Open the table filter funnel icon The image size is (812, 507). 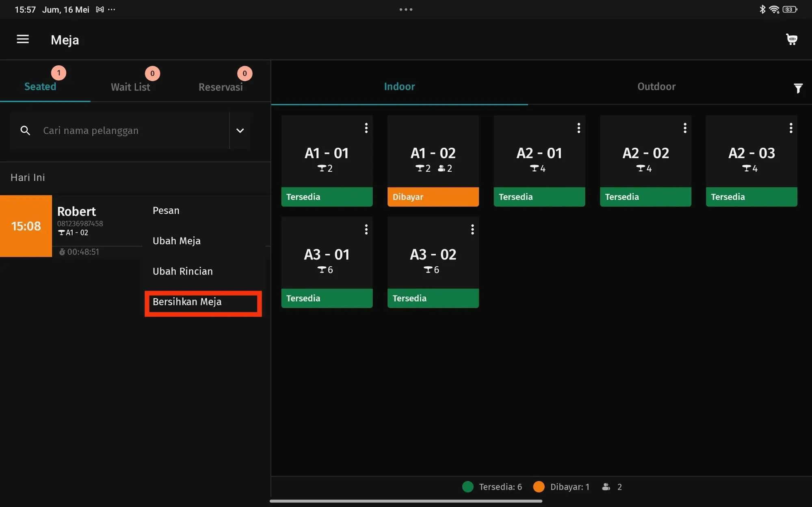coord(798,88)
